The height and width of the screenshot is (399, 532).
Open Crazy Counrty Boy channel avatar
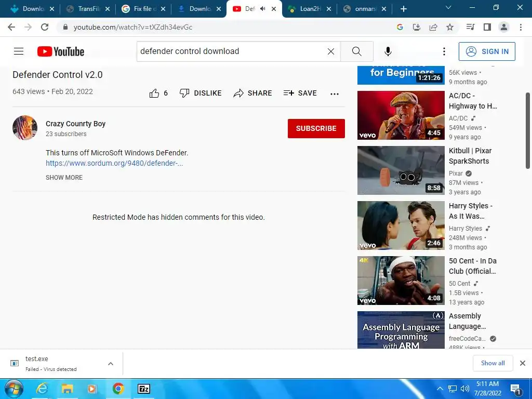(25, 128)
